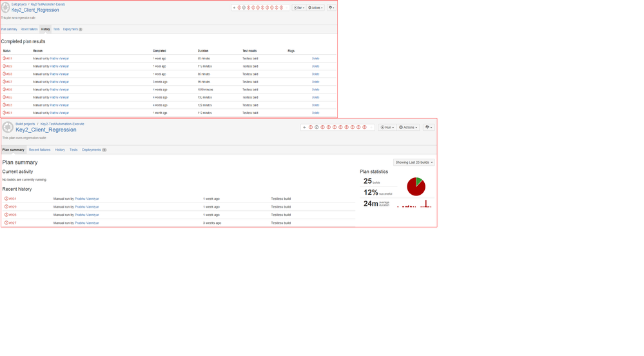
Task: Open Key2_Client_Regression title in History view
Action: [x=35, y=10]
